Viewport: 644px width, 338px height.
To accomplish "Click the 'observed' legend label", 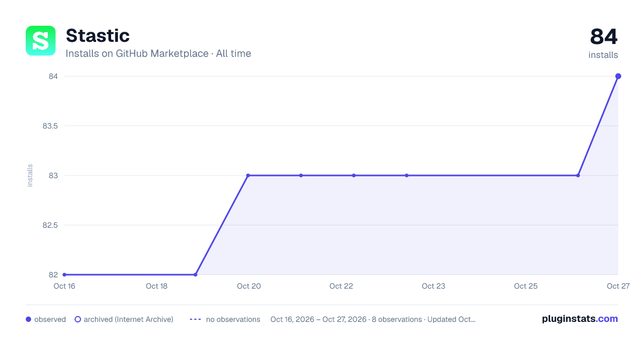I will point(50,319).
